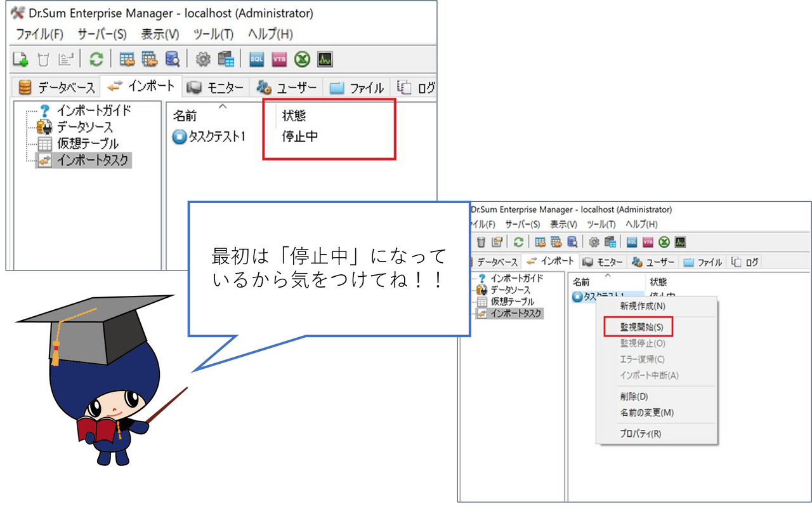Launch the pink VTB icon in the larger window
This screenshot has height=513, width=812.
[279, 59]
